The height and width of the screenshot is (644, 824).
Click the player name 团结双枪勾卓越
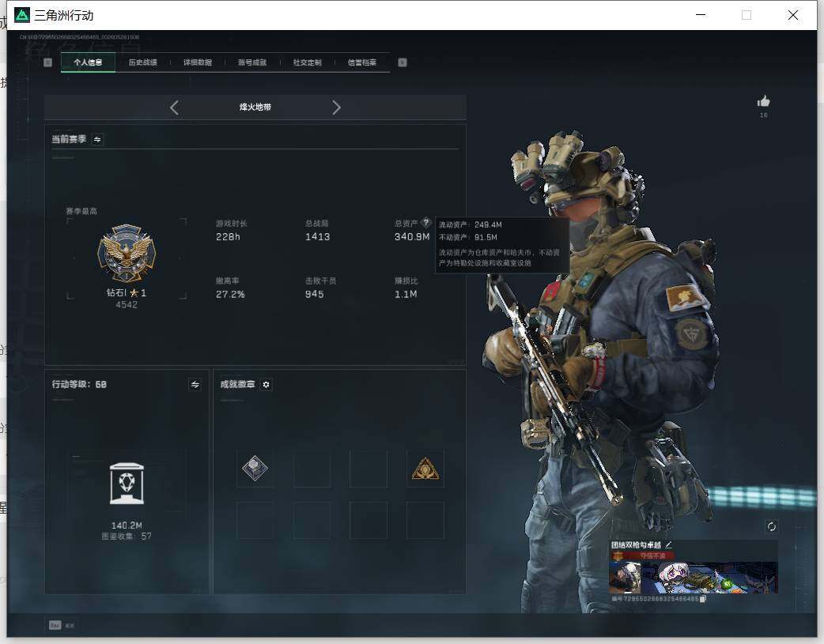[x=636, y=544]
